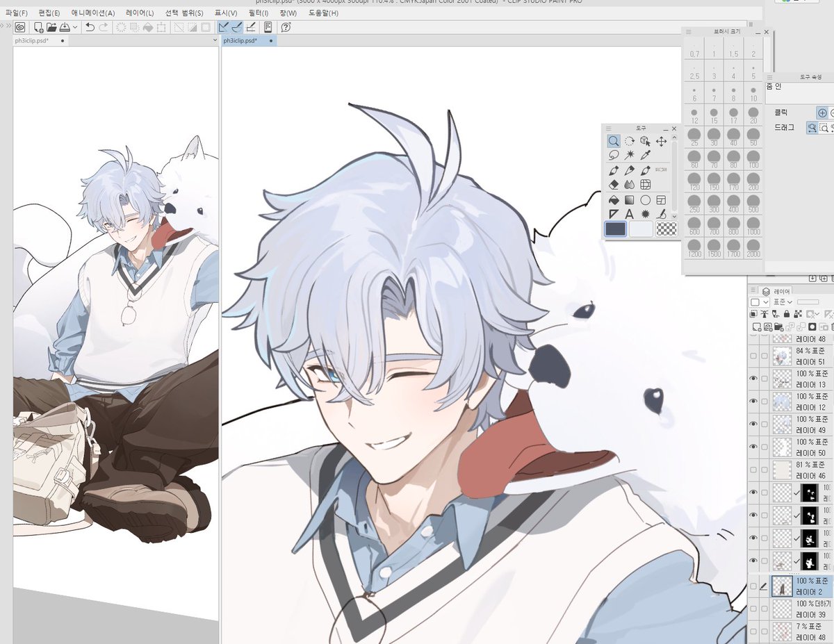This screenshot has width=834, height=644.
Task: Open layer palette color dropdown
Action: click(759, 302)
